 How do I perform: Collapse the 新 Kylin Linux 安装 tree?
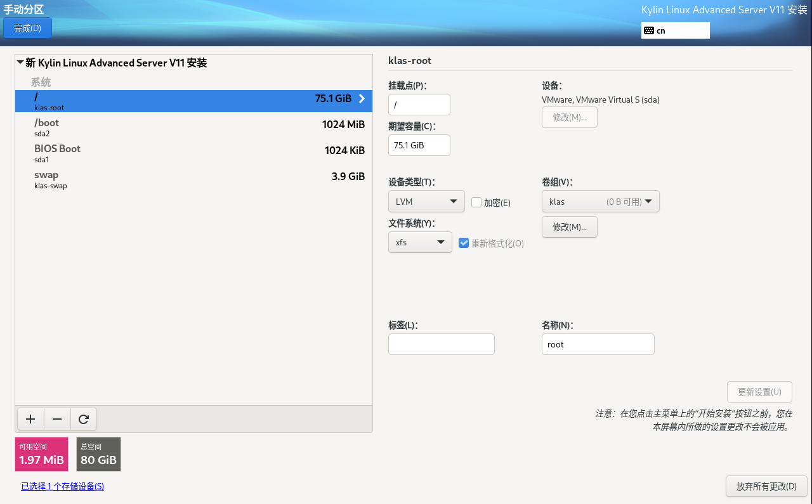tap(20, 63)
